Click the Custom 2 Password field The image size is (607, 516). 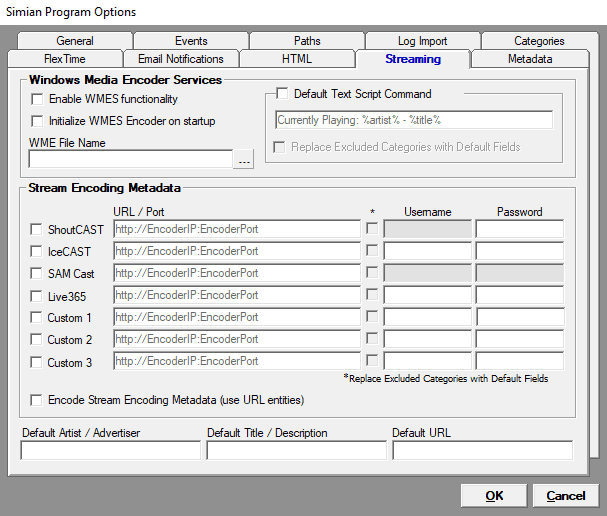point(520,339)
